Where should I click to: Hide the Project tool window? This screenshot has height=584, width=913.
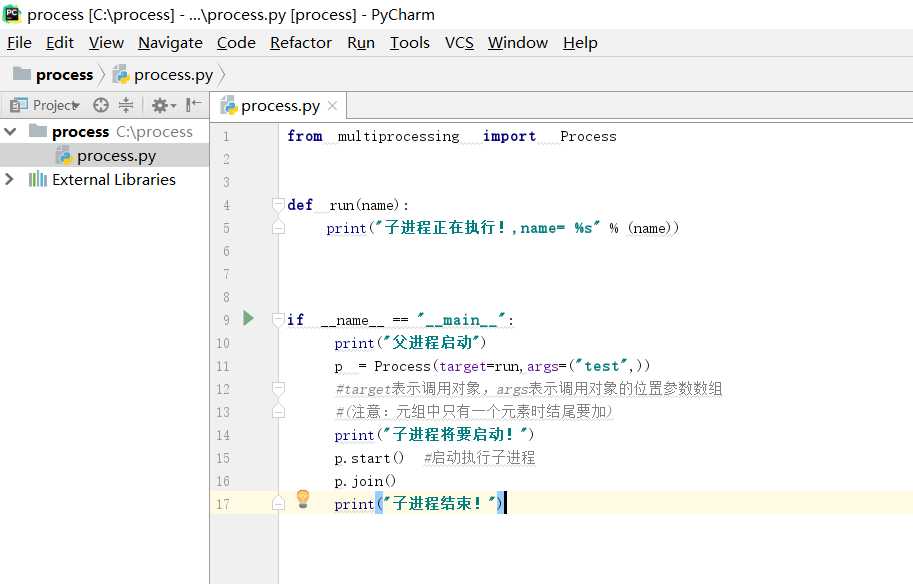(x=193, y=105)
